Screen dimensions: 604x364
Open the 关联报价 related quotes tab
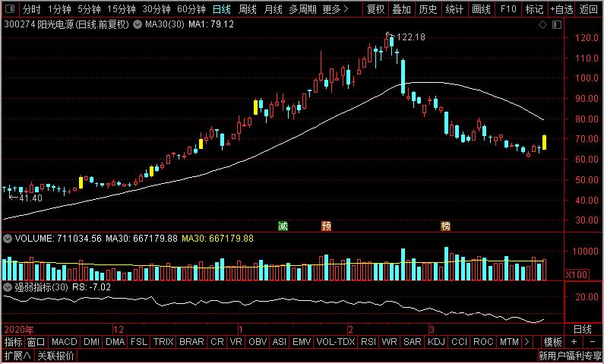(x=56, y=356)
